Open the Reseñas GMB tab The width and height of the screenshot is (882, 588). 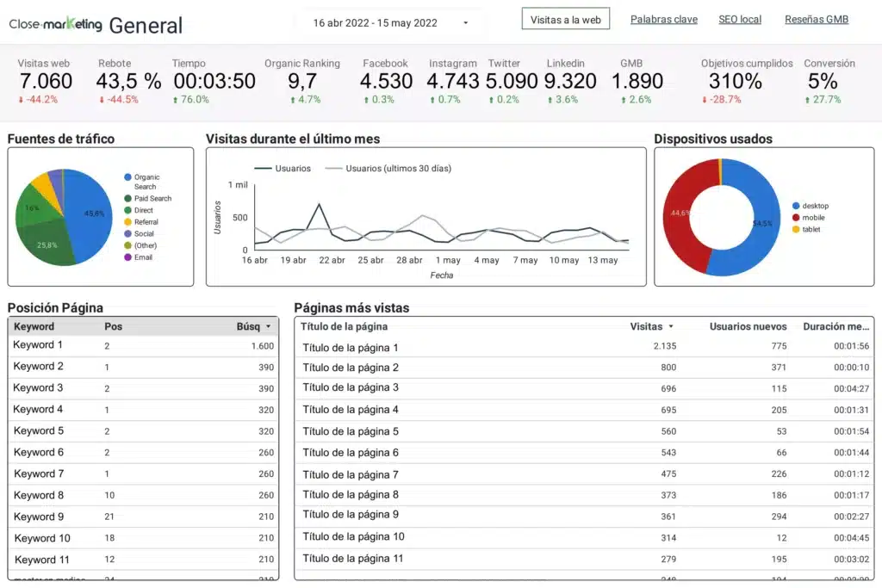coord(816,19)
